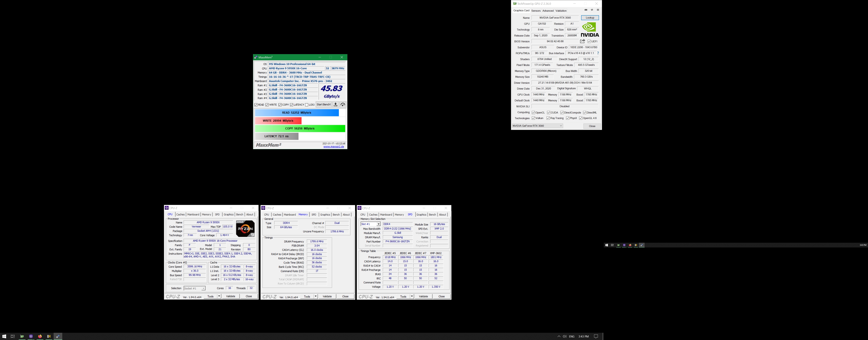Click GPU-Z BIOS export share icon

pyautogui.click(x=582, y=41)
